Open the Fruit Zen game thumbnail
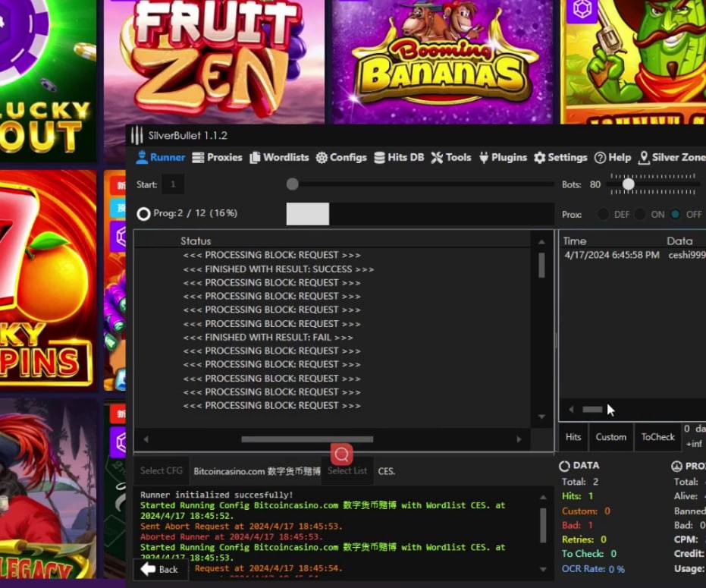 coord(214,61)
